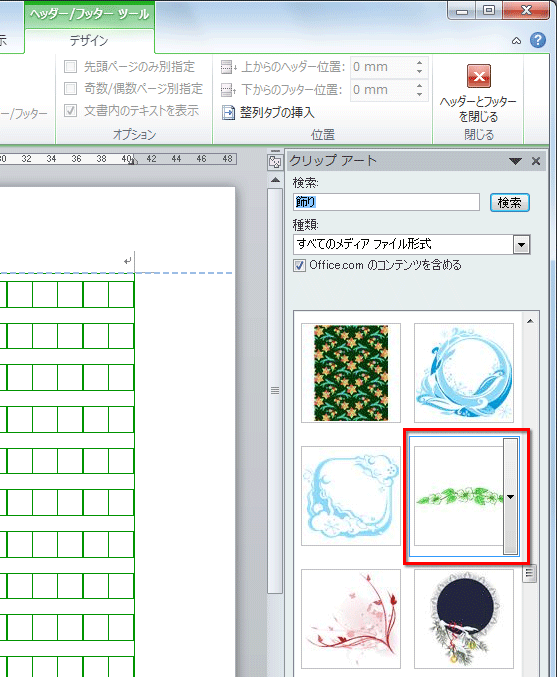Select the blue circular wave frame clip art

pyautogui.click(x=464, y=373)
